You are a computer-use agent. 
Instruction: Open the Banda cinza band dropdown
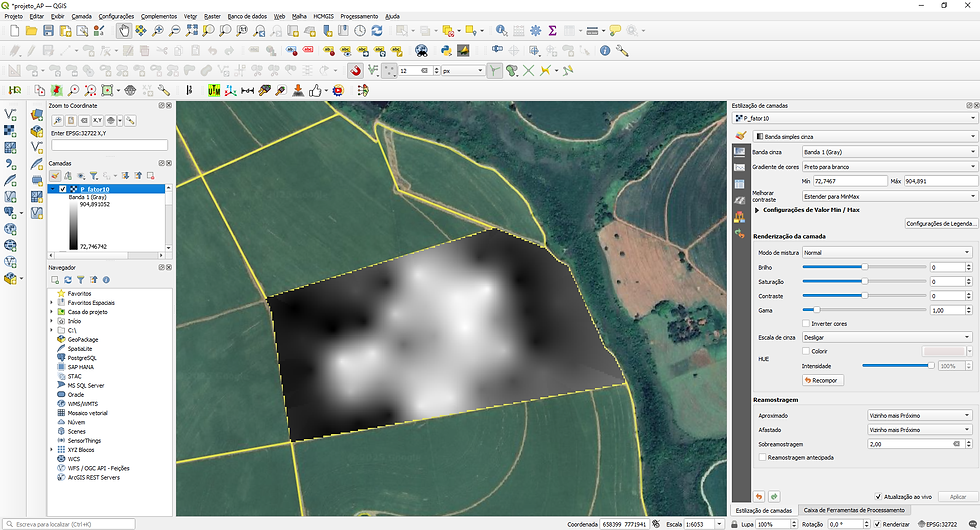click(x=889, y=152)
